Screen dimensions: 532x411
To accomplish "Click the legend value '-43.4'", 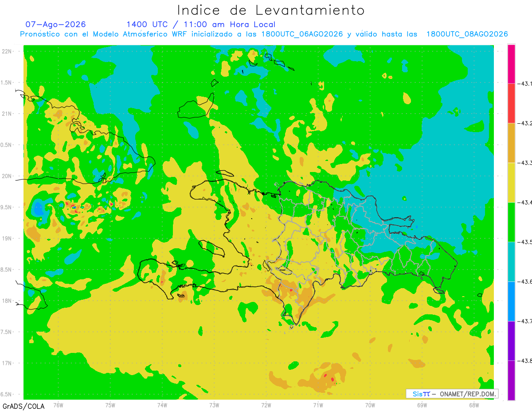I will coord(524,202).
